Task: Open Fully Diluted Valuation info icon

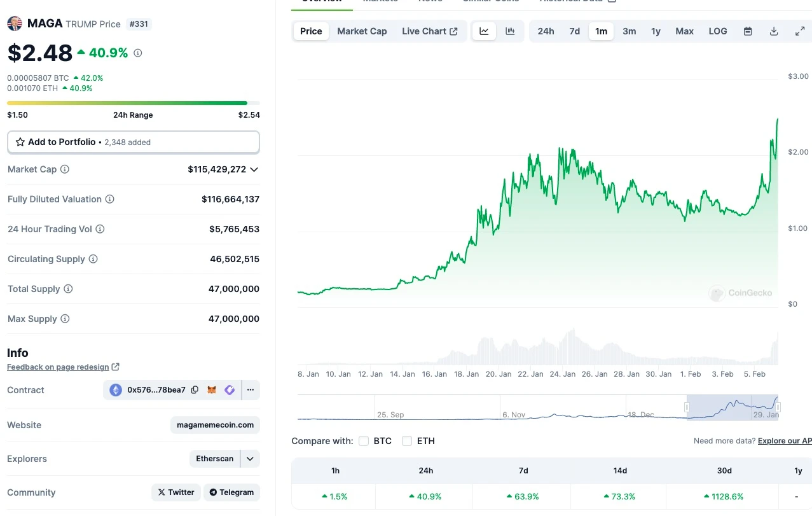Action: click(x=110, y=199)
